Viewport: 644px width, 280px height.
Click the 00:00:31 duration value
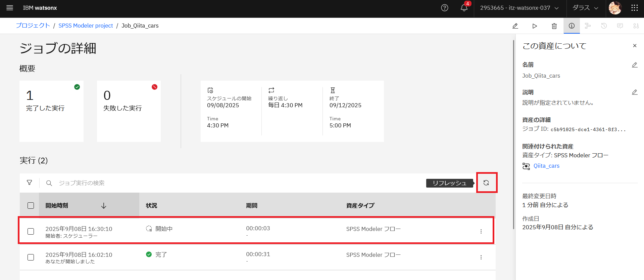258,254
